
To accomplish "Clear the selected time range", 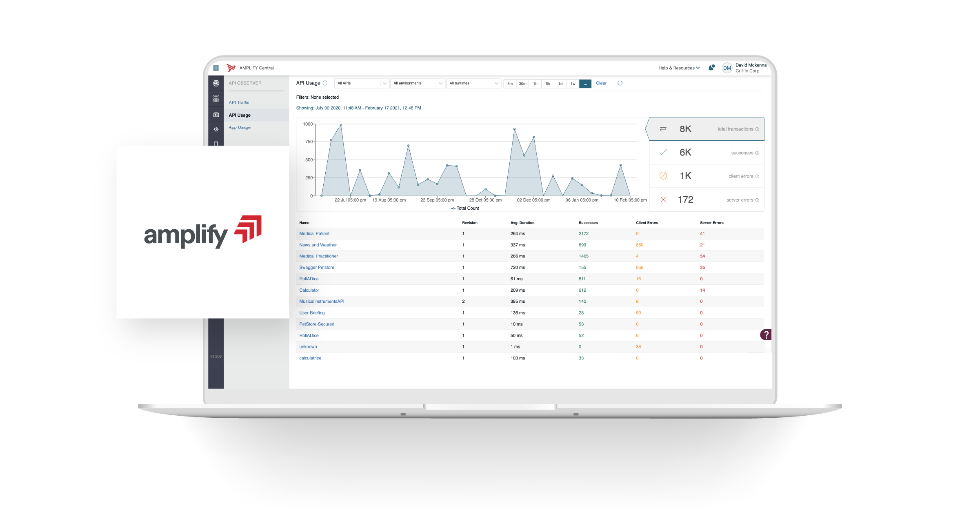I will pos(601,83).
